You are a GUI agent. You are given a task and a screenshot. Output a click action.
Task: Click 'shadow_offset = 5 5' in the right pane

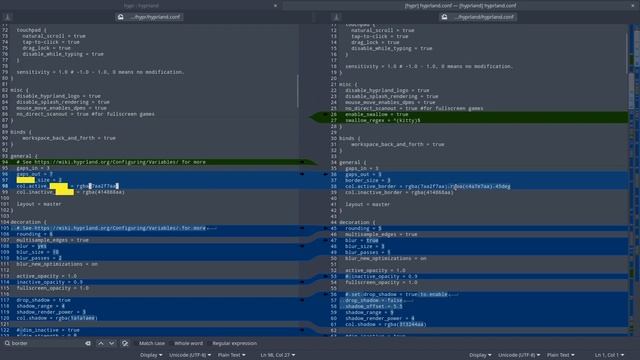[x=373, y=307]
